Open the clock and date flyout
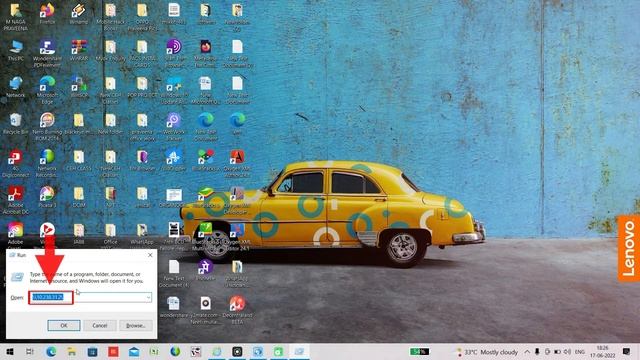This screenshot has height=360, width=640. tap(602, 351)
